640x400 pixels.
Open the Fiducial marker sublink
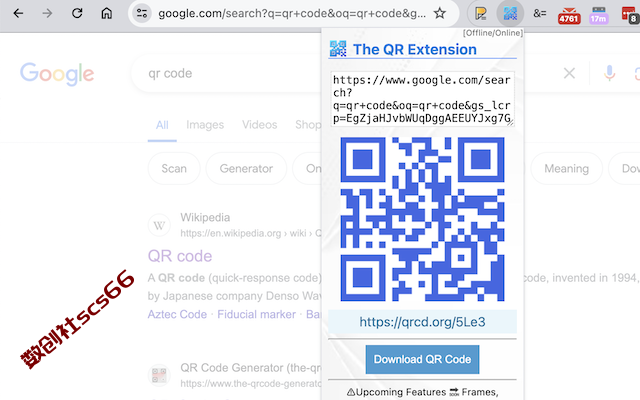pos(256,314)
